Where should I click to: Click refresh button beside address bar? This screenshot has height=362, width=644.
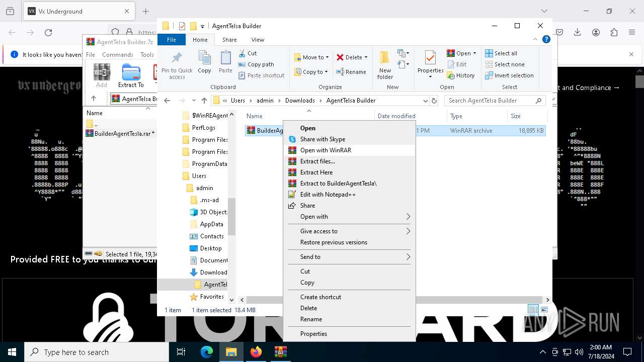tap(434, 101)
